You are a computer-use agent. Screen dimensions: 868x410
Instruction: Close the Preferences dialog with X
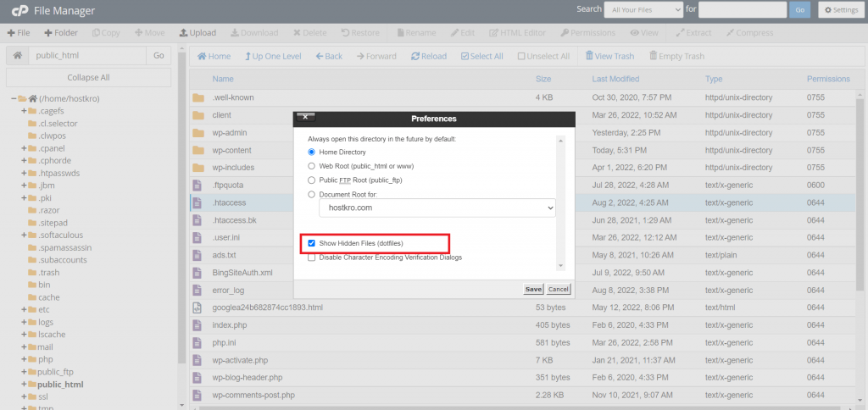click(x=305, y=117)
